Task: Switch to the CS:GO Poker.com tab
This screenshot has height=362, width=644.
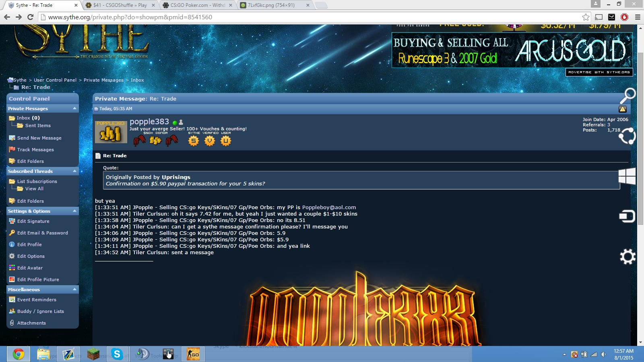Action: (198, 5)
